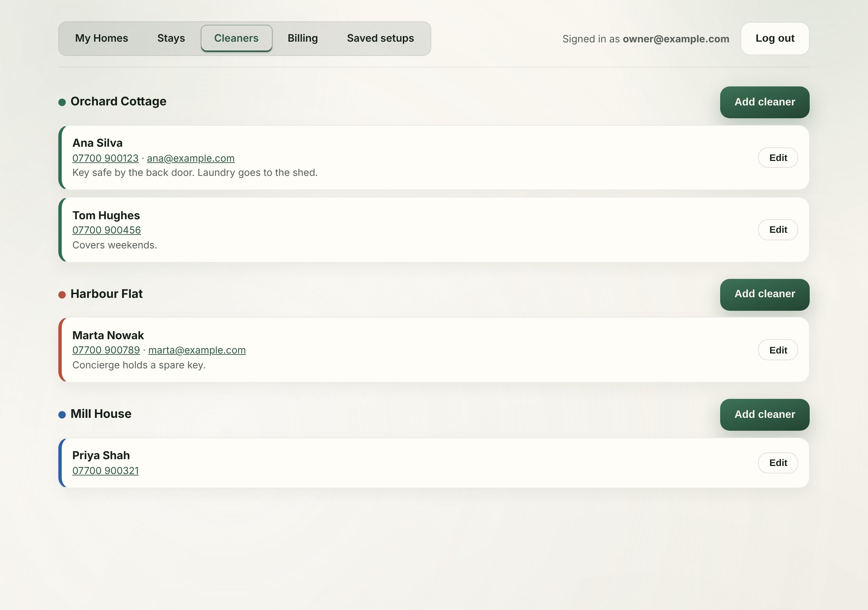Call Tom Hughes at 07700 900456
Viewport: 868px width, 610px height.
(x=106, y=230)
